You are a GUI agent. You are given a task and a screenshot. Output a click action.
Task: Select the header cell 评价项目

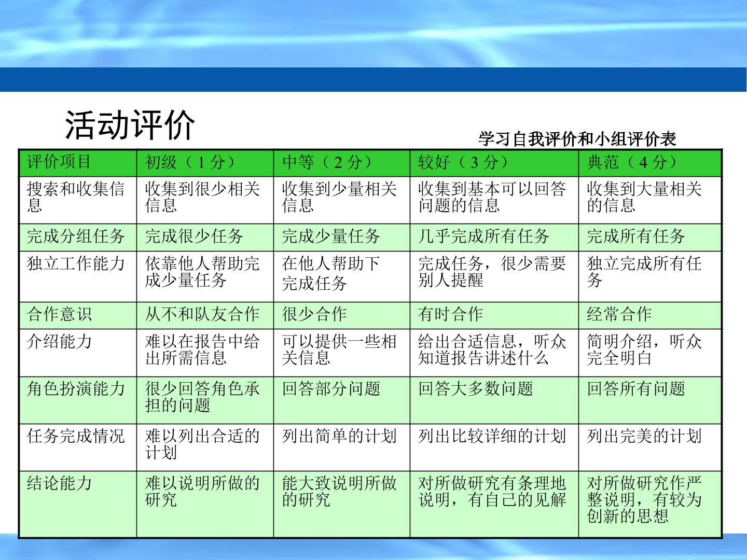tap(78, 163)
